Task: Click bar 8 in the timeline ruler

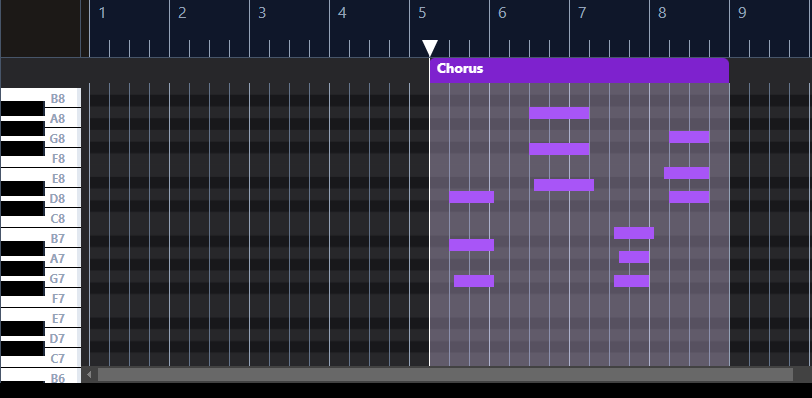Action: 662,13
